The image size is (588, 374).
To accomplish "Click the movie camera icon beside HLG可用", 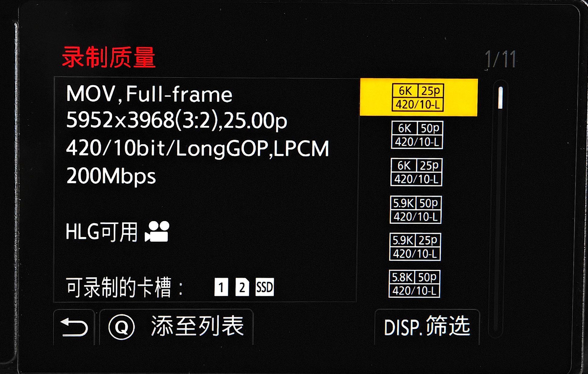I will [157, 231].
